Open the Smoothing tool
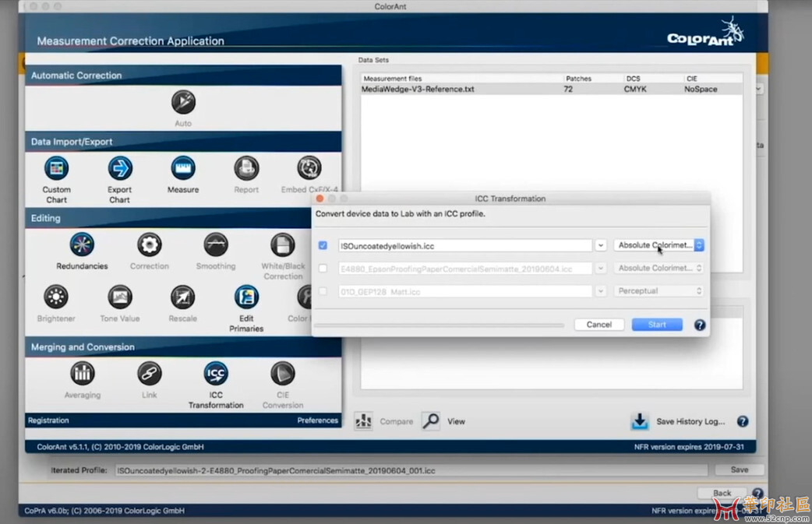The height and width of the screenshot is (524, 812). pos(215,244)
